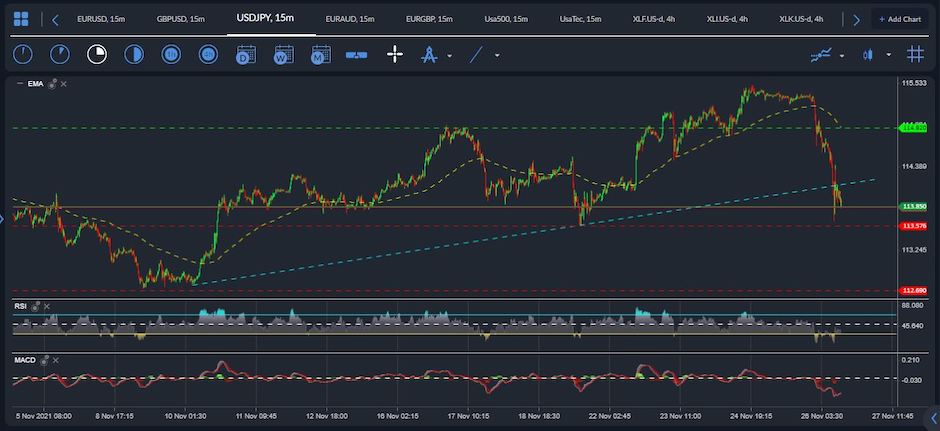
Task: Open MACD indicator settings gear
Action: (x=44, y=360)
